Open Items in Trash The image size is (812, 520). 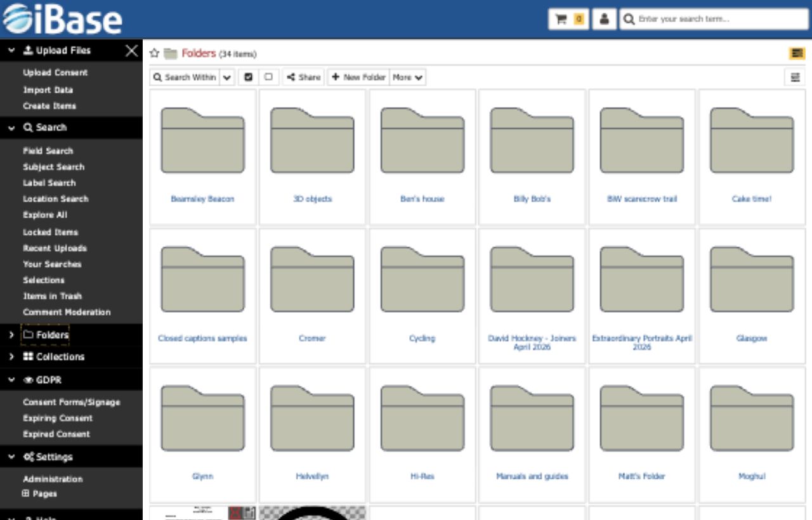pyautogui.click(x=52, y=296)
